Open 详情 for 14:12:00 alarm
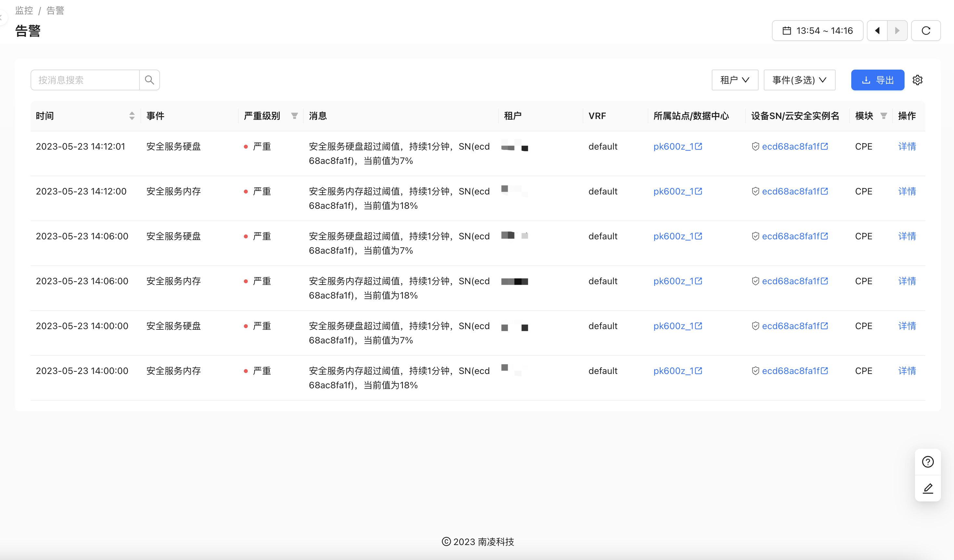Viewport: 954px width, 560px height. tap(907, 191)
